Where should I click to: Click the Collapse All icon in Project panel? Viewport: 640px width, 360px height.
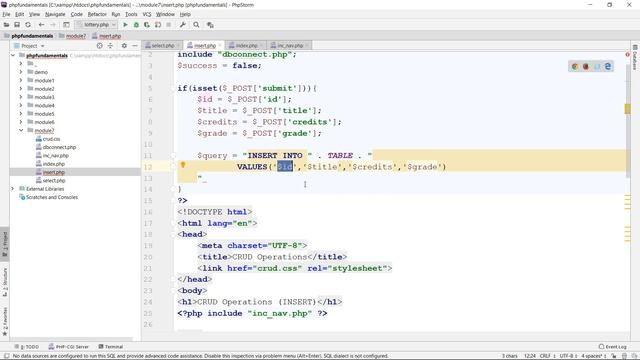[x=110, y=46]
